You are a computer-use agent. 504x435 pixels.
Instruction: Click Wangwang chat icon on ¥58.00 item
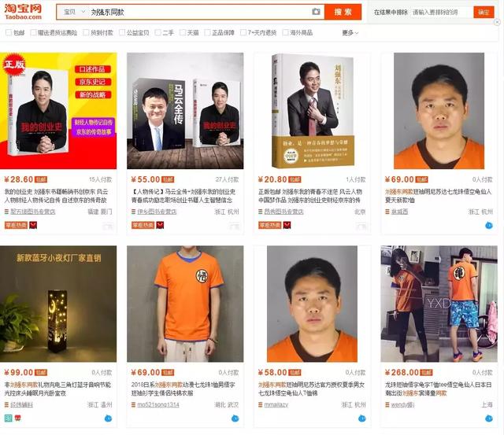(362, 418)
